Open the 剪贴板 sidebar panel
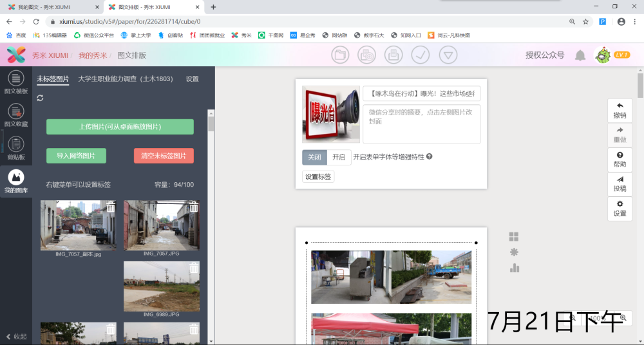 click(16, 148)
